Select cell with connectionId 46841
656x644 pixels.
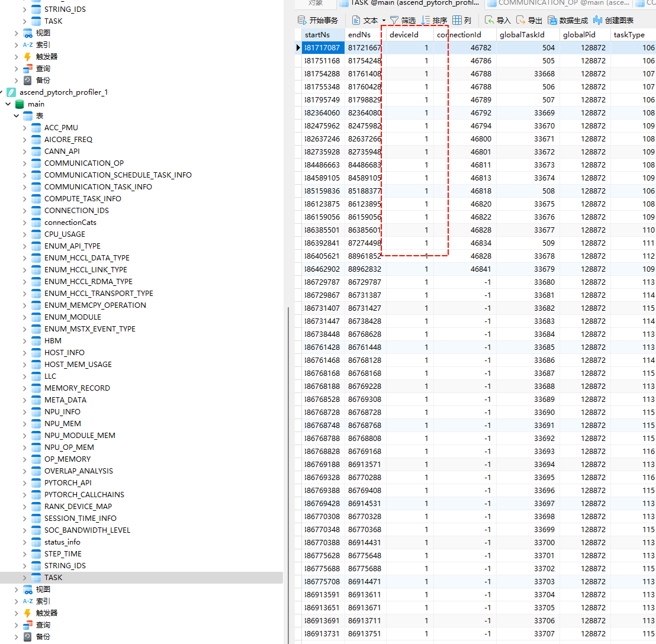(464, 269)
